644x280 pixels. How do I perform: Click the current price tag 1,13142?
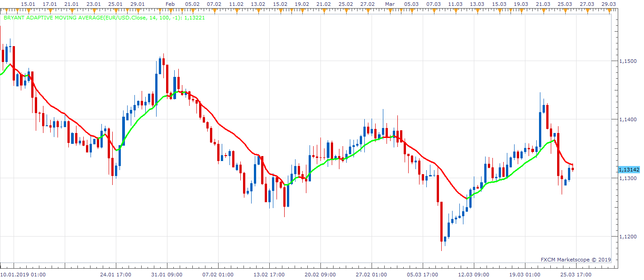[629, 170]
